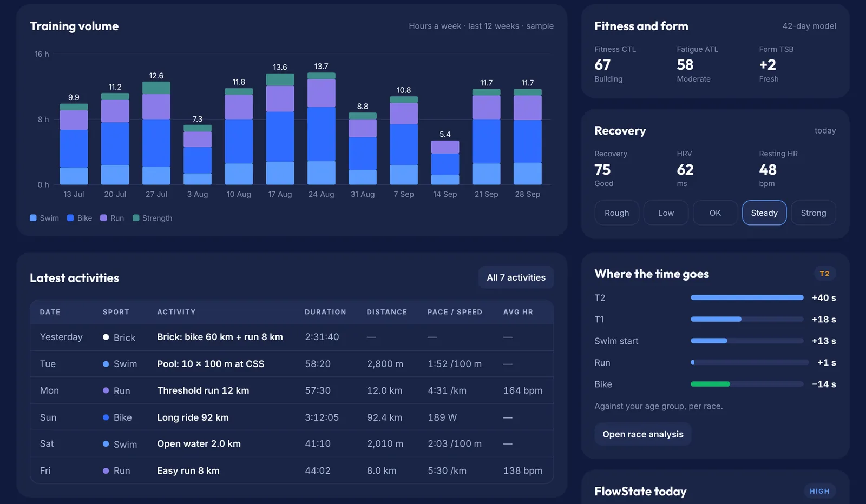The width and height of the screenshot is (866, 504).
Task: Select the Rough recovery option
Action: 616,213
